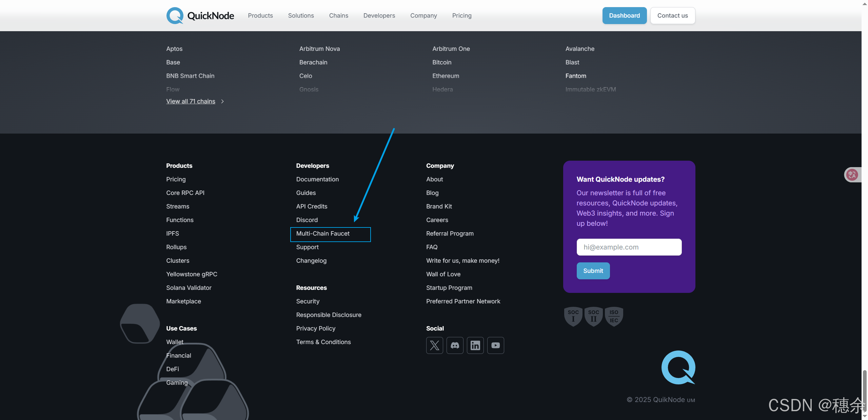Open the X (Twitter) social icon
Screen dimensions: 868x420
(434, 345)
